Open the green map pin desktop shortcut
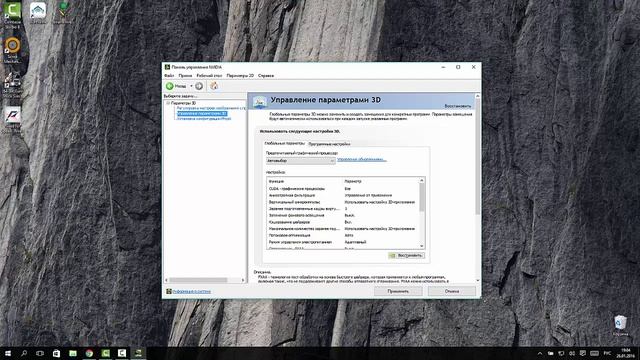 pos(62,11)
